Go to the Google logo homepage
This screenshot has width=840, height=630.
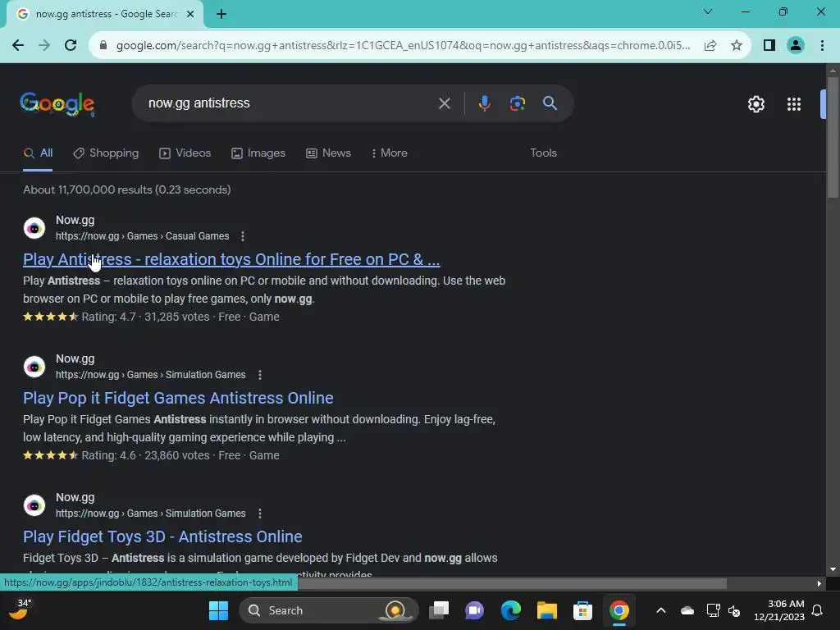click(57, 104)
